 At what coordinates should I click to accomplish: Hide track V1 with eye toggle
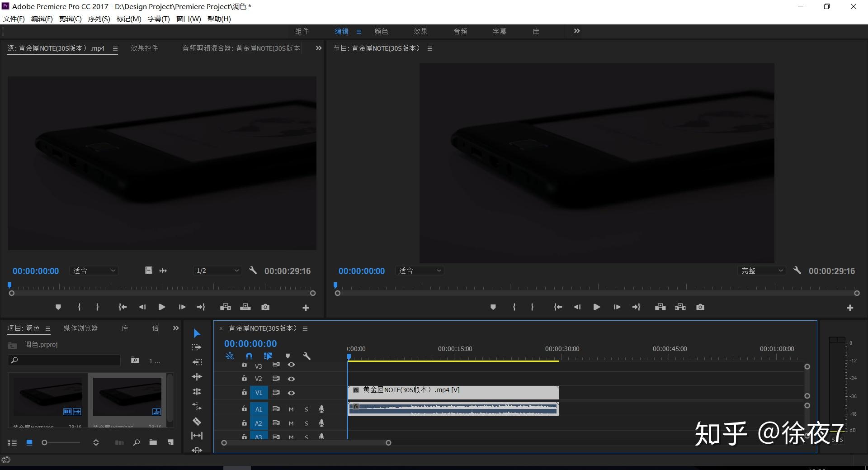coord(291,393)
